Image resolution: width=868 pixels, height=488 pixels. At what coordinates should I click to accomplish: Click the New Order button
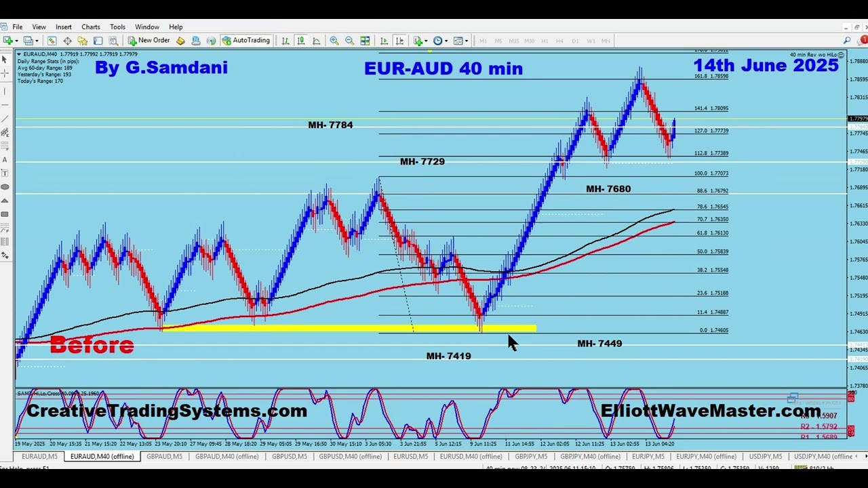[x=149, y=41]
